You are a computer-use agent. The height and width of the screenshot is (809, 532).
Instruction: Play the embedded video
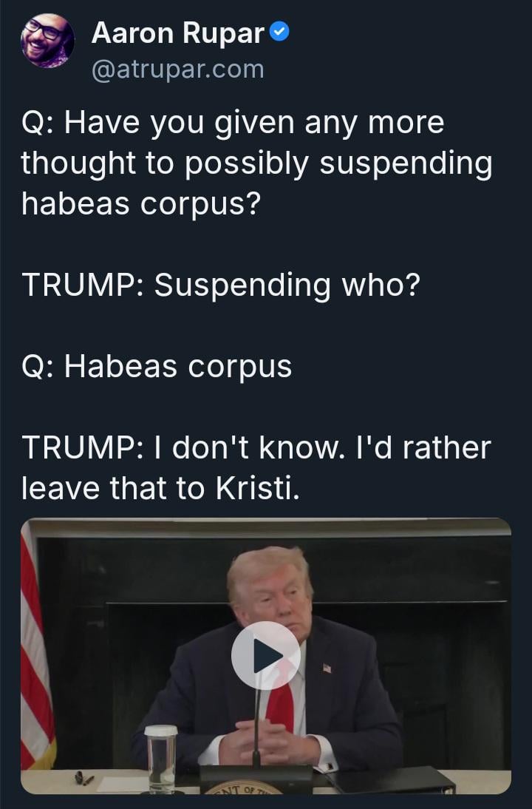click(266, 655)
